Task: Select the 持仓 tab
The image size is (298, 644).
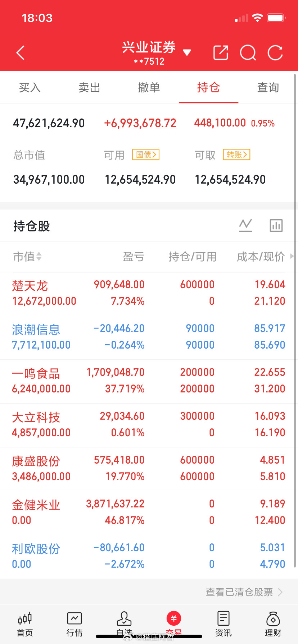Action: pyautogui.click(x=208, y=87)
